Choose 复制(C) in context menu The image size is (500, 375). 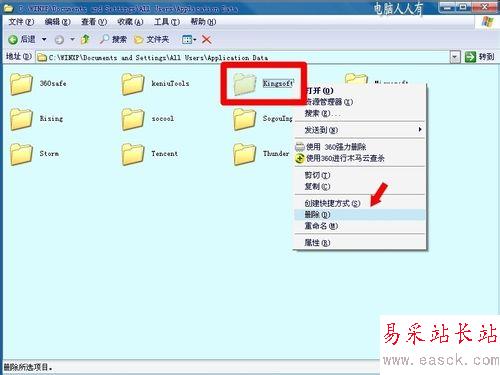pyautogui.click(x=359, y=186)
